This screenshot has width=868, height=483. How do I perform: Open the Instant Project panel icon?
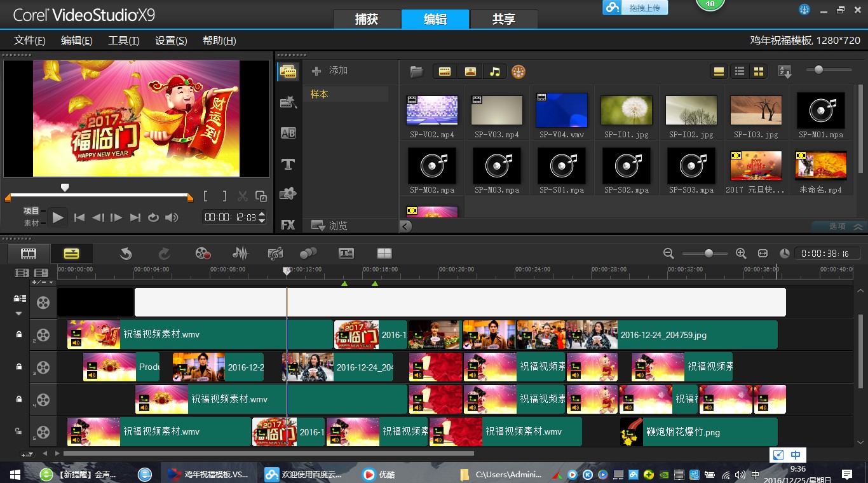pyautogui.click(x=288, y=102)
